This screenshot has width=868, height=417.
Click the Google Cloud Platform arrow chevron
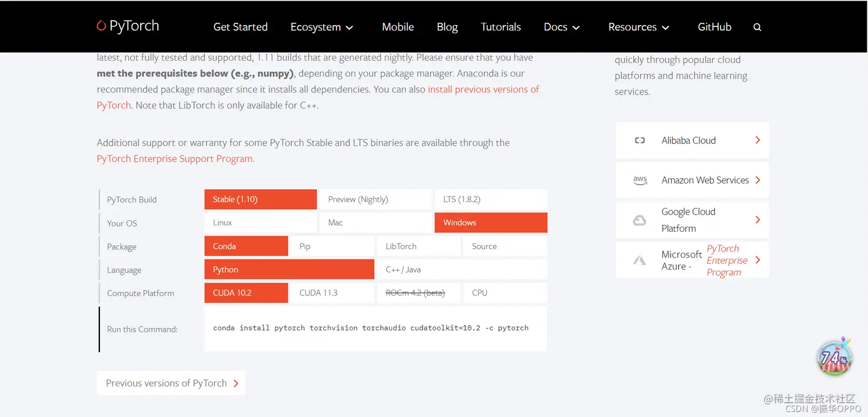pos(758,220)
